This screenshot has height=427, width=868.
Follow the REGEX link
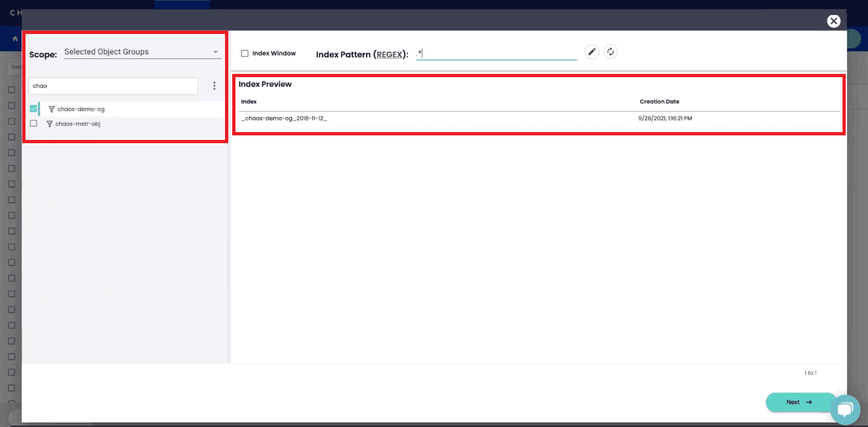pyautogui.click(x=389, y=55)
